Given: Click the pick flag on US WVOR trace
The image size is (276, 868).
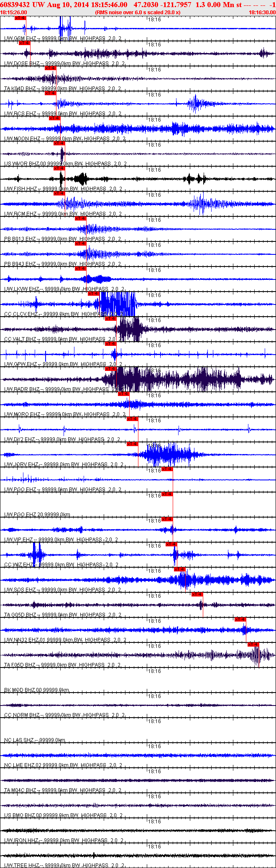Looking at the screenshot, I should tap(59, 143).
